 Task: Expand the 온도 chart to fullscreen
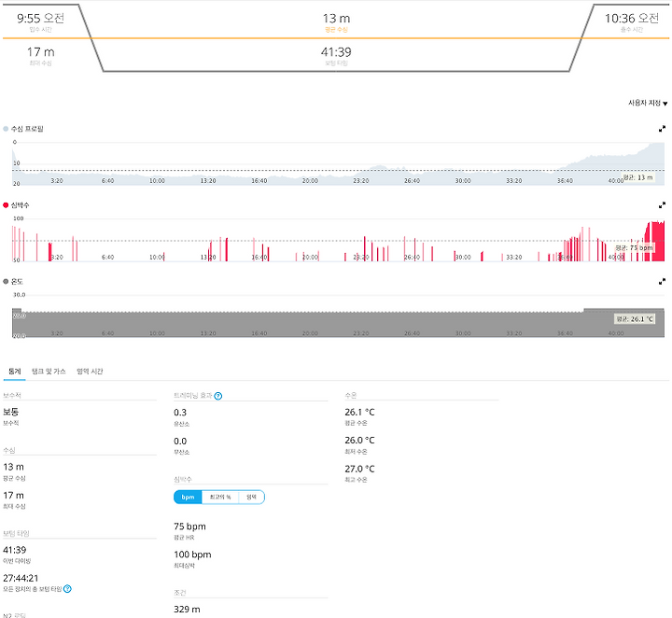click(662, 282)
